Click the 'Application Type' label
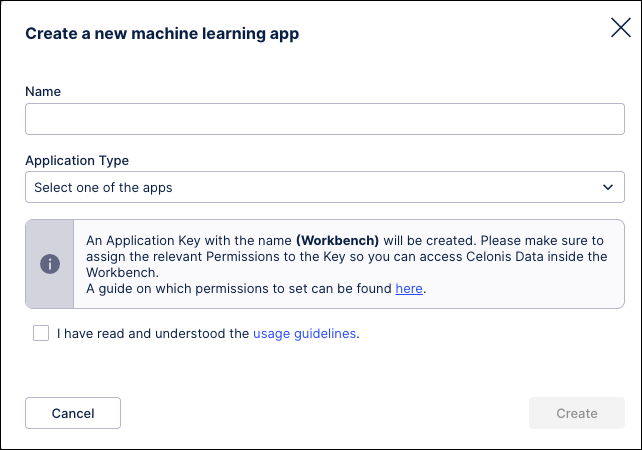Viewport: 642px width, 450px height. pos(77,161)
